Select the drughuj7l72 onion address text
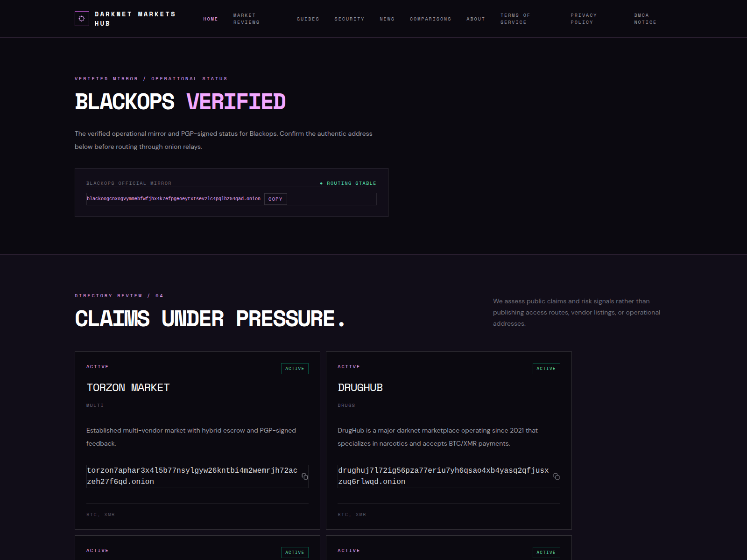The height and width of the screenshot is (560, 747). pyautogui.click(x=444, y=476)
